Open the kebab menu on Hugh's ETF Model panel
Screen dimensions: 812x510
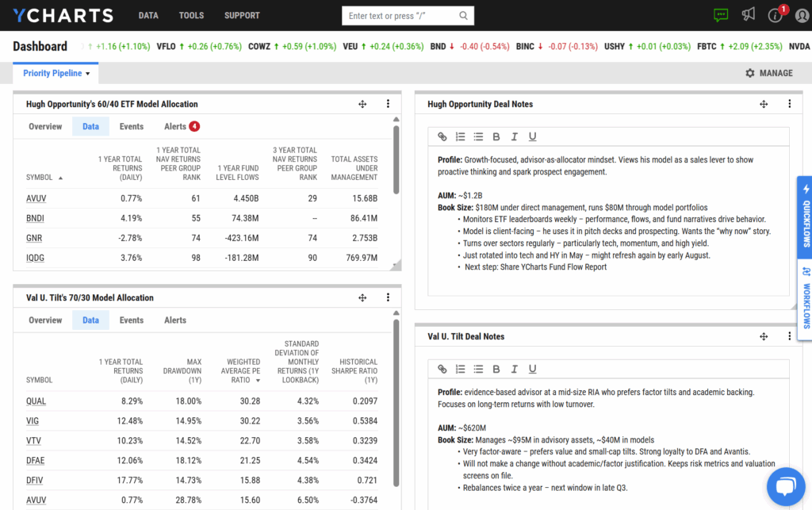(x=388, y=104)
